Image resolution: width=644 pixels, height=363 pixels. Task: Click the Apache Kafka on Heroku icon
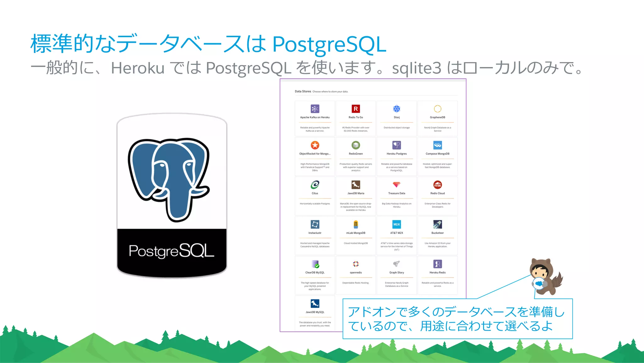click(315, 109)
